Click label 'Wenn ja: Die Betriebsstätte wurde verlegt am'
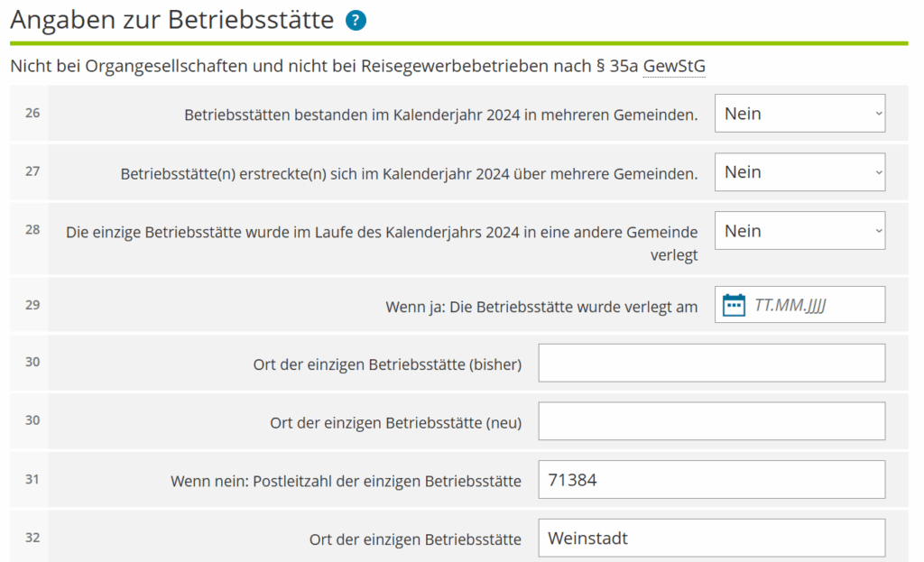The height and width of the screenshot is (562, 924). click(x=541, y=307)
